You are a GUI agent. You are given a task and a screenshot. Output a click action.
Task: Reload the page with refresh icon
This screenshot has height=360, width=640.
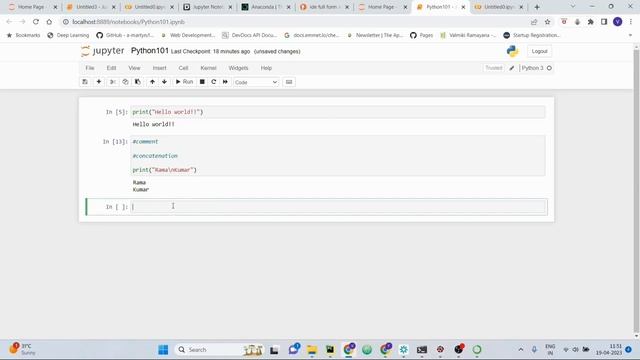tap(36, 22)
